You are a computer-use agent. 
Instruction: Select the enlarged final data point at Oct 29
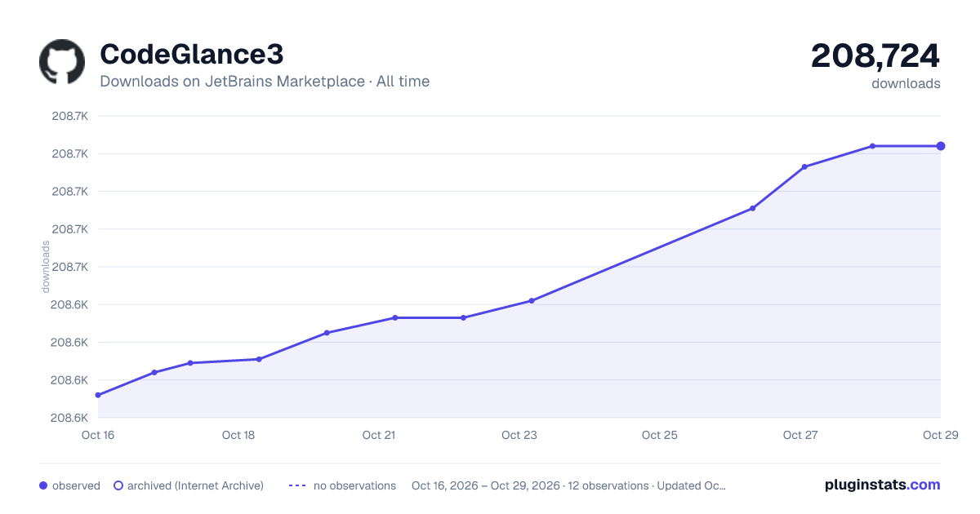click(941, 146)
